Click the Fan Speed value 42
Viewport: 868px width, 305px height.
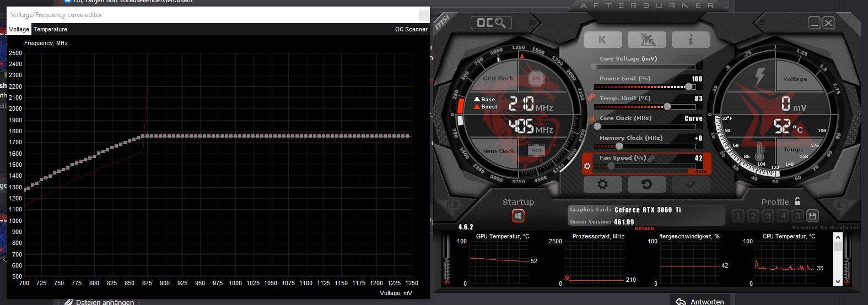click(x=698, y=158)
